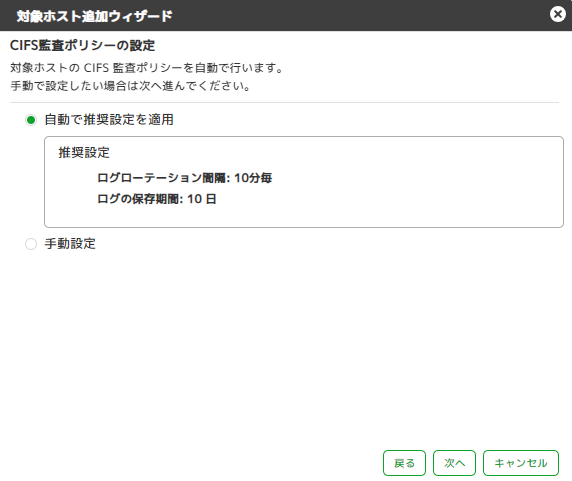The image size is (572, 481).
Task: Click the ログローテーション間隔: 10分毎 text
Action: pos(185,178)
